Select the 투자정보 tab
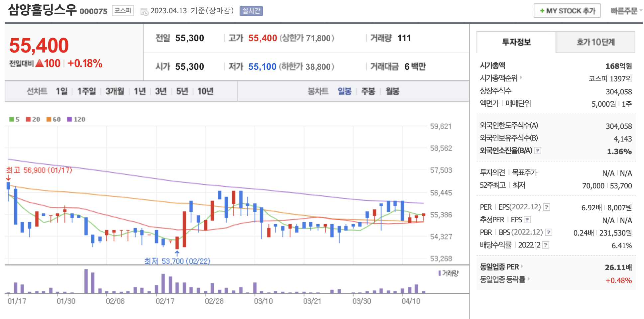The height and width of the screenshot is (319, 644). click(x=516, y=42)
